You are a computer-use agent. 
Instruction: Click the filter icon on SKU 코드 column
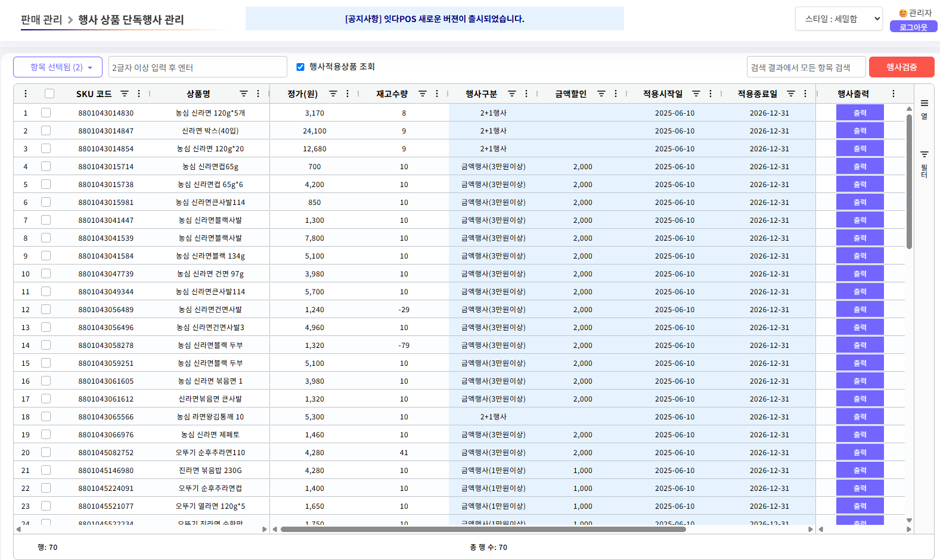(125, 94)
